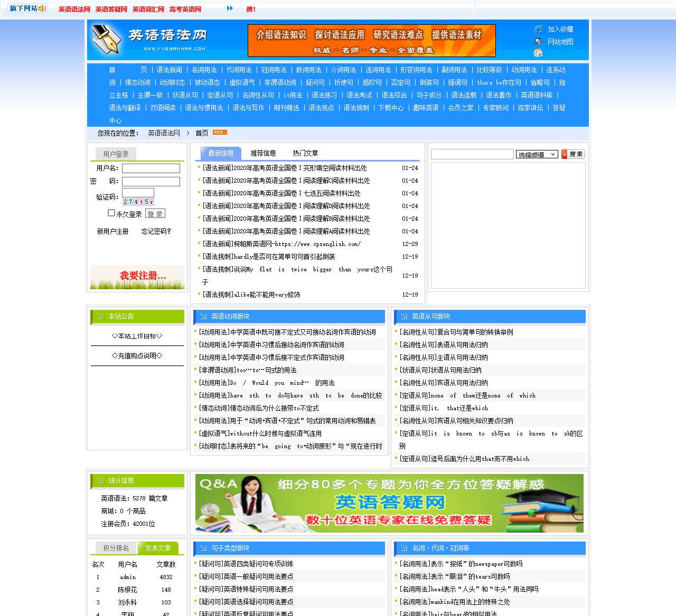This screenshot has width=676, height=616.
Task: Click the home icon below 网站地图
Action: [538, 53]
